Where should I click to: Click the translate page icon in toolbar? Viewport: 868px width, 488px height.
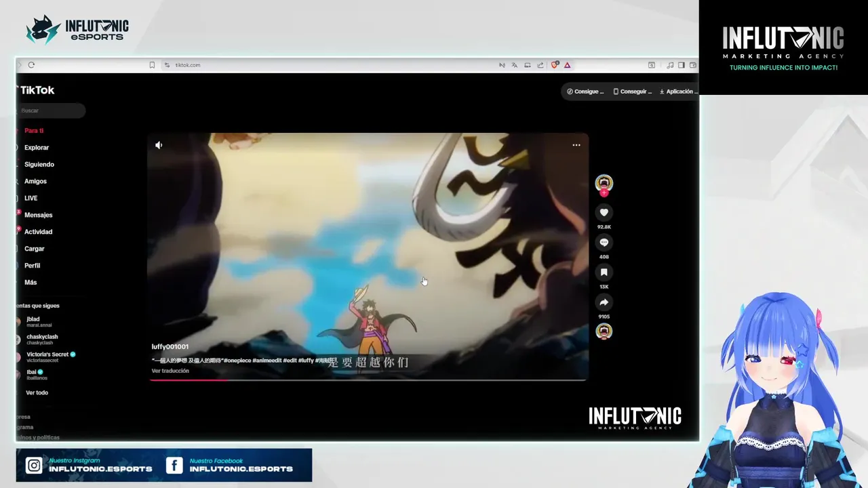tap(515, 65)
